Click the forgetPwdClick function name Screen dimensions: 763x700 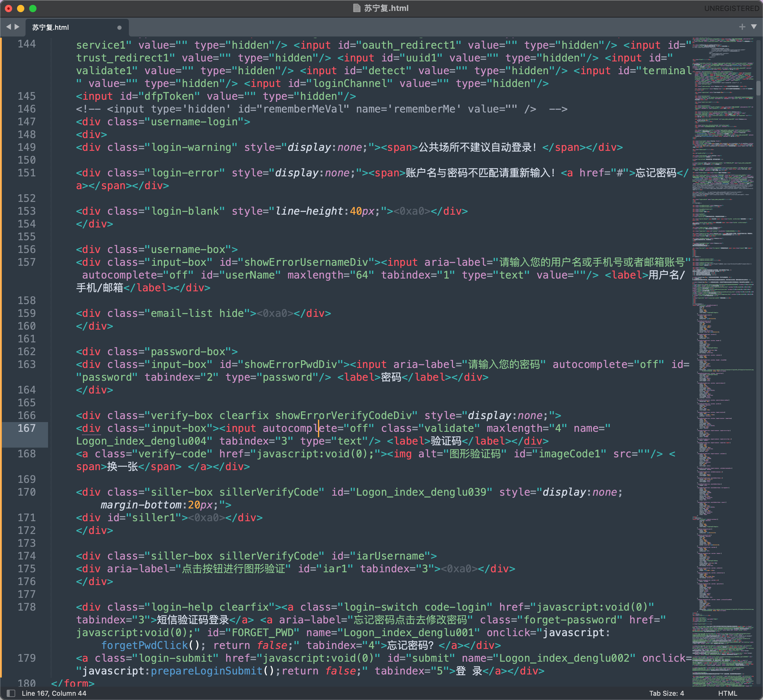point(144,645)
